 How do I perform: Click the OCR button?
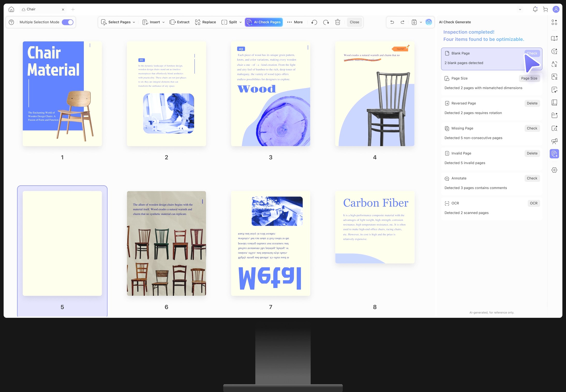(x=534, y=203)
